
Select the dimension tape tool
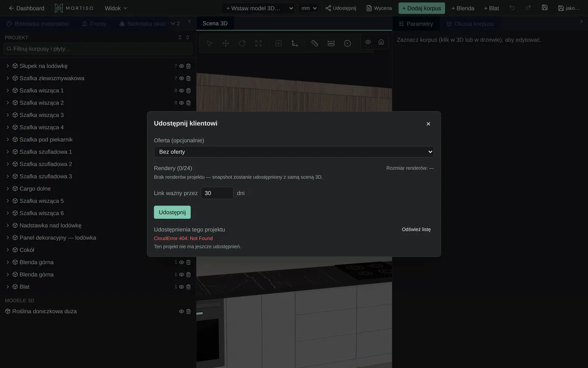coord(331,43)
